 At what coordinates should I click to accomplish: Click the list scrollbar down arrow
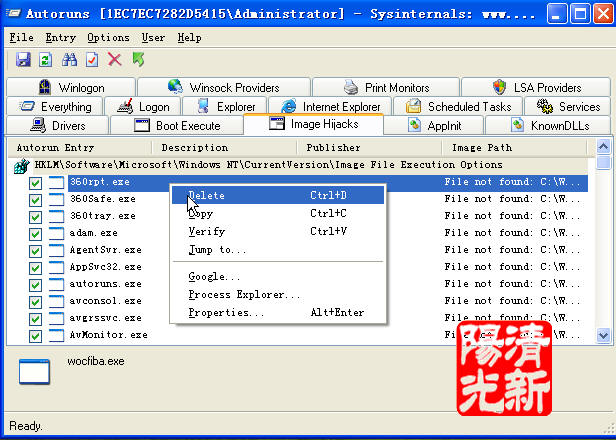[603, 336]
